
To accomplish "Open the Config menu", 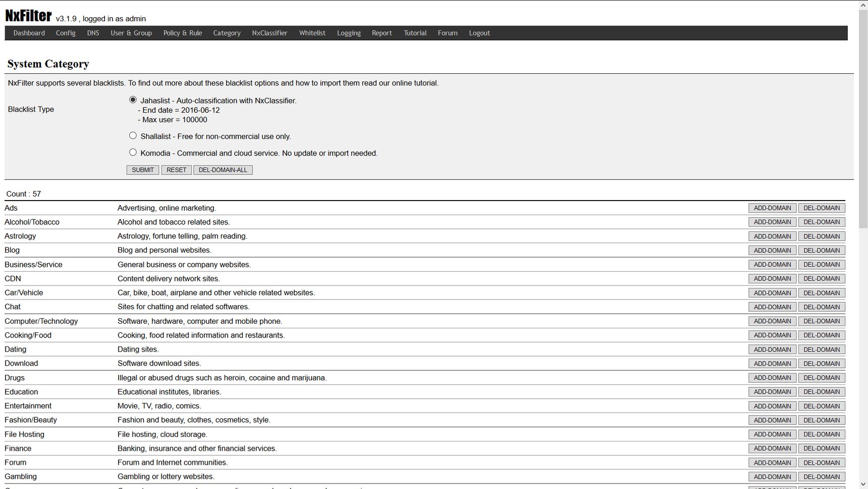I will coord(66,33).
